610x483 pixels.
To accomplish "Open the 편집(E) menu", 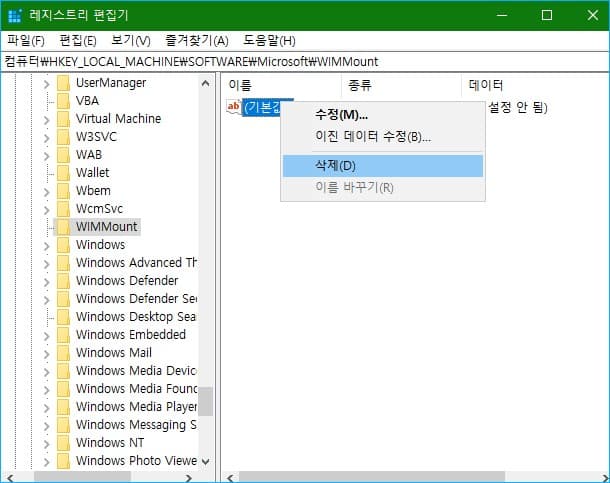I will tap(78, 40).
